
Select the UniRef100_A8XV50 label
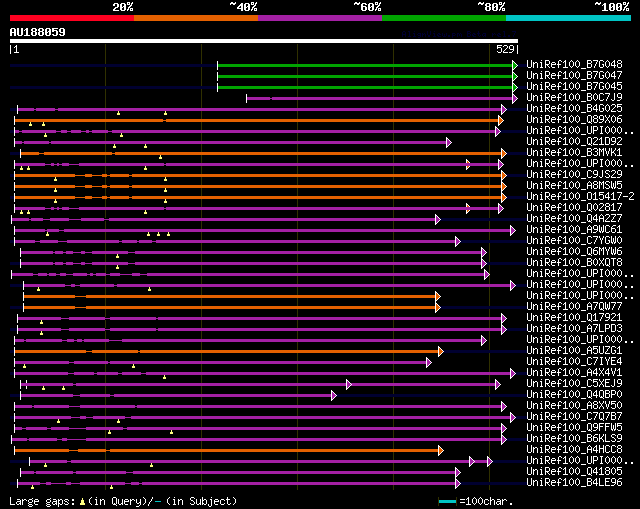pos(574,406)
